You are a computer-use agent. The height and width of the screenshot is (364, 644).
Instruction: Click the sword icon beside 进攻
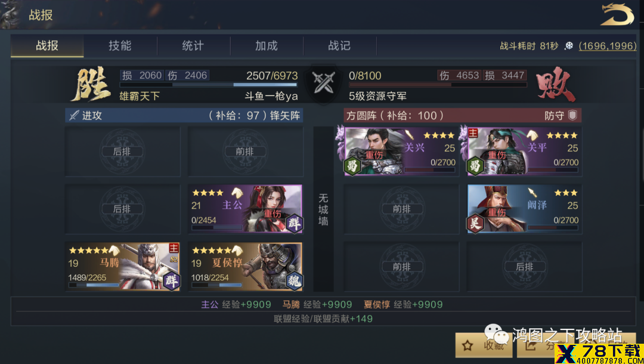74,115
